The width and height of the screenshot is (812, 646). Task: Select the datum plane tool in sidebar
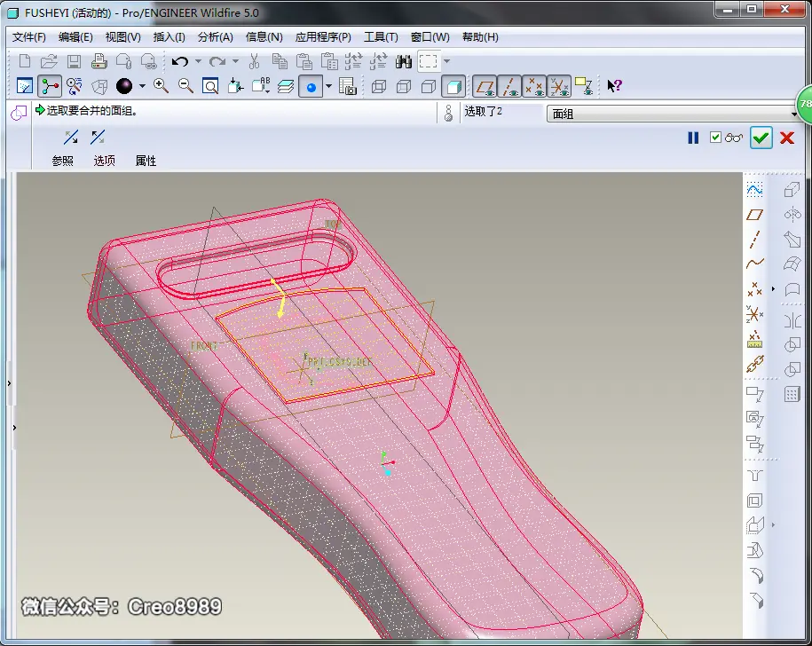tap(754, 215)
